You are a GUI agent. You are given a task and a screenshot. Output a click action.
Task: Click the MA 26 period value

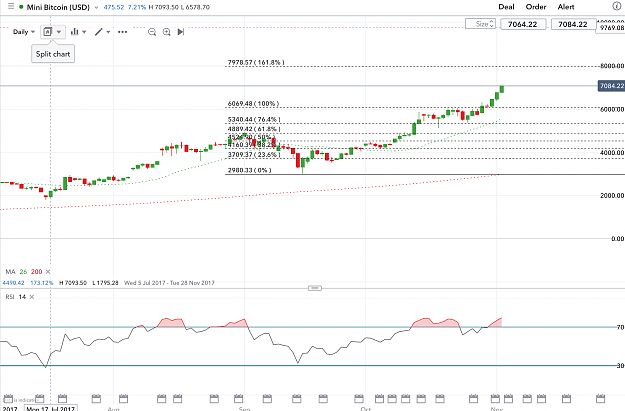(x=24, y=272)
